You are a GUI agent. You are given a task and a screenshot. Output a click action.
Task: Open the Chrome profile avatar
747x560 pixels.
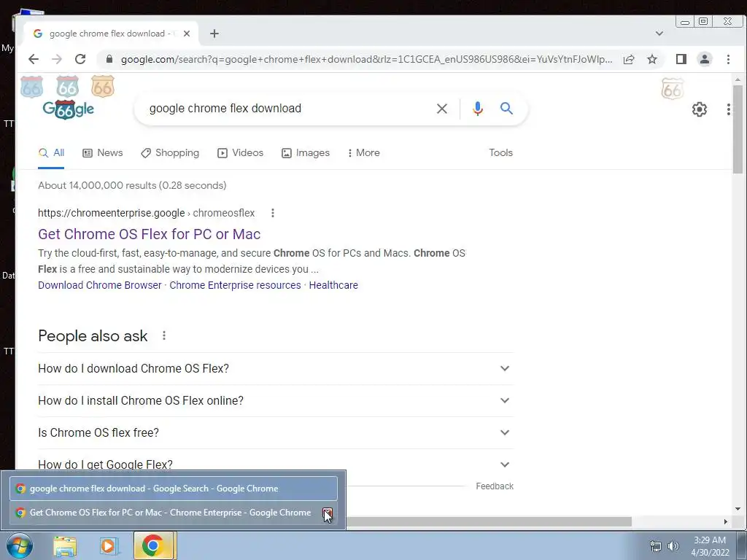pyautogui.click(x=705, y=59)
